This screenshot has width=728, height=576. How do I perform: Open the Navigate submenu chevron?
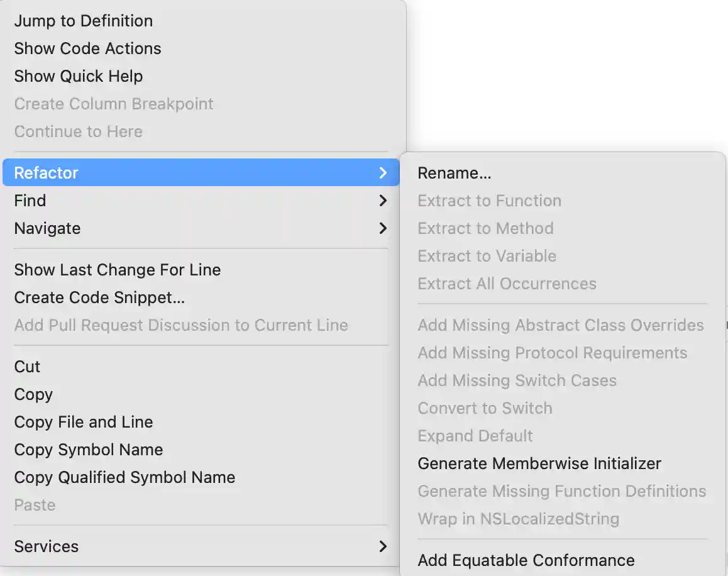point(383,228)
